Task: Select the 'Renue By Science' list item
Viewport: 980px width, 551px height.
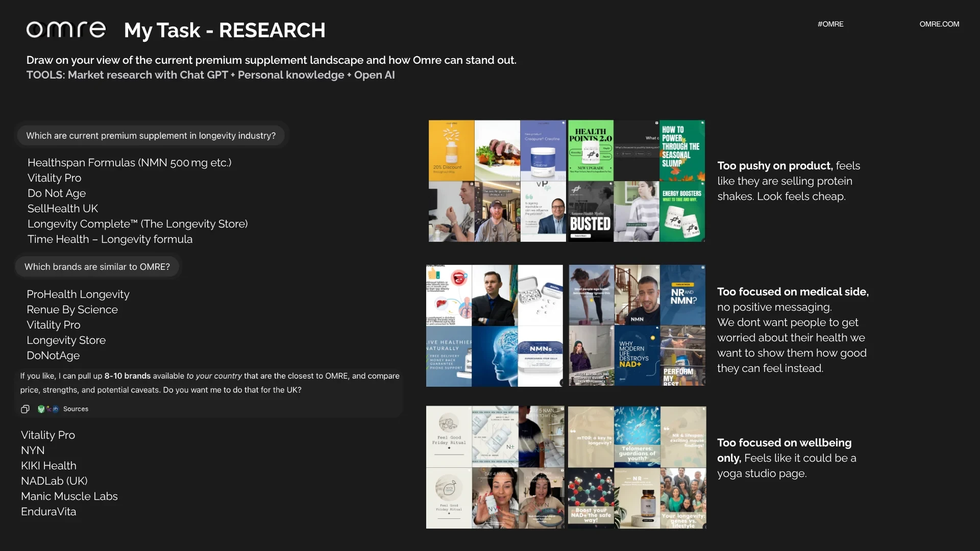Action: pyautogui.click(x=72, y=310)
